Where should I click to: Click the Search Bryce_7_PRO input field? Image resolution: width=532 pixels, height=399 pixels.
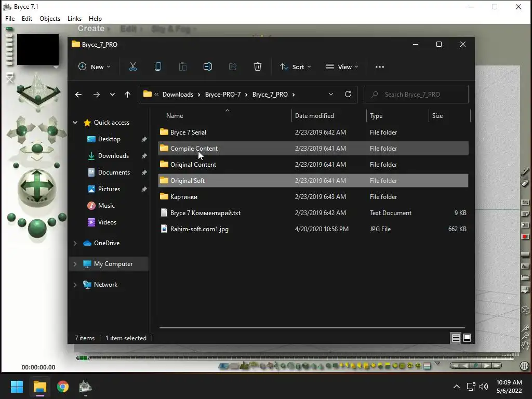coord(416,95)
